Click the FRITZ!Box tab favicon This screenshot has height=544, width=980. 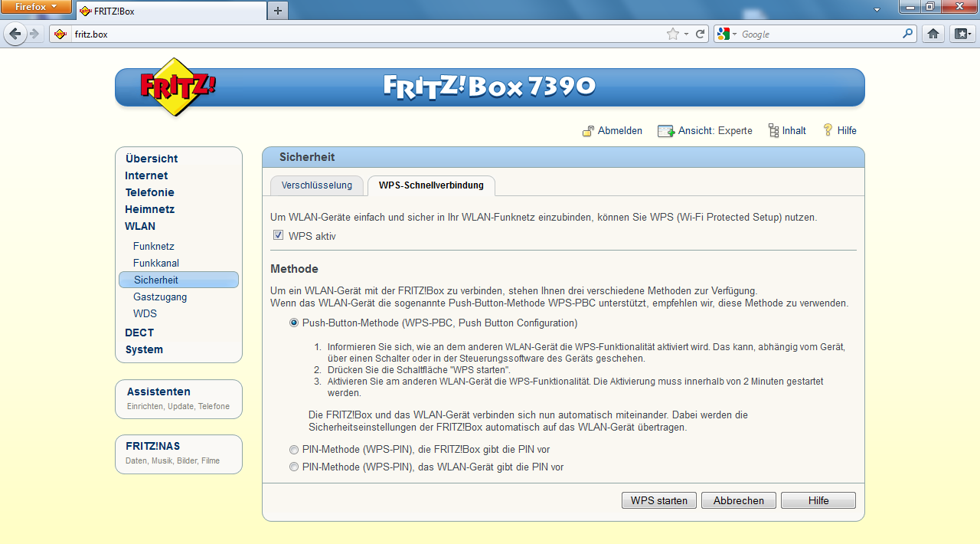click(85, 11)
